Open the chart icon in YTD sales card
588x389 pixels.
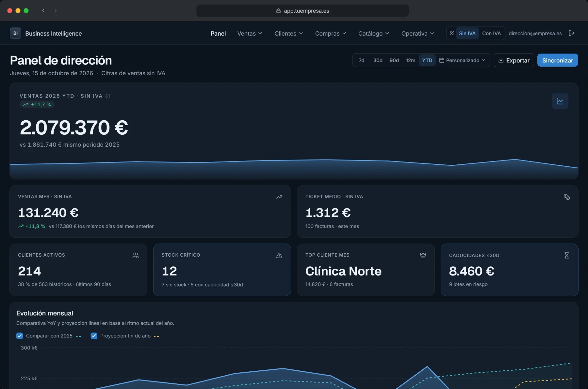pos(560,101)
